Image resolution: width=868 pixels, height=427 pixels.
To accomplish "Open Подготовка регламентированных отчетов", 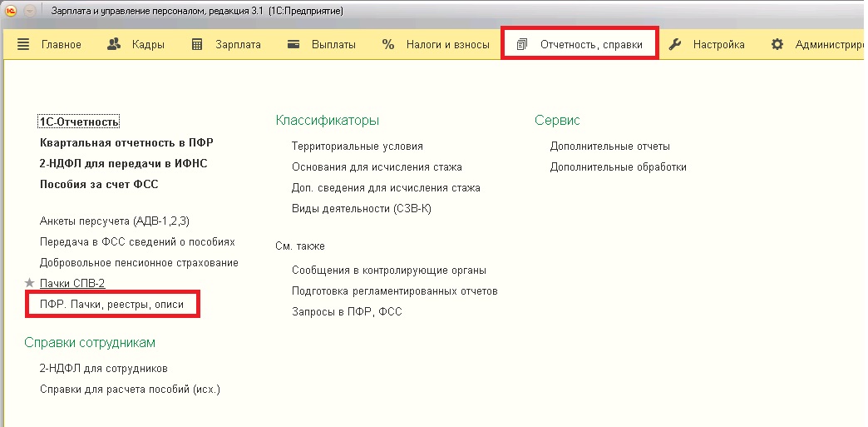I will (395, 291).
